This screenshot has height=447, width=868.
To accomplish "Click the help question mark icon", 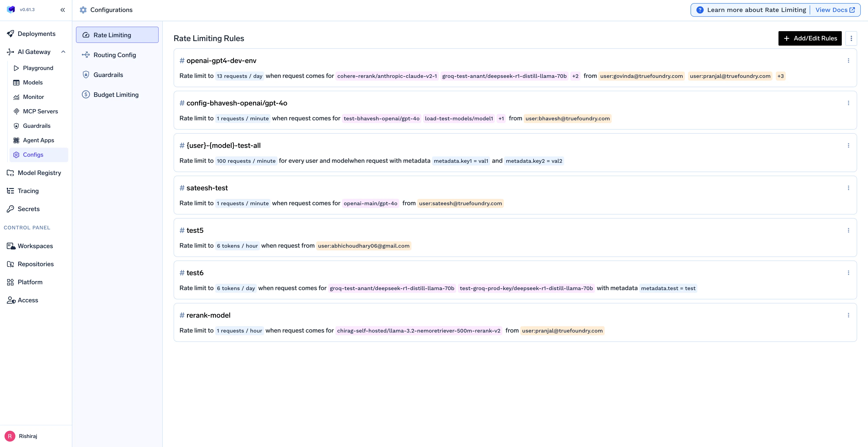I will (x=700, y=10).
